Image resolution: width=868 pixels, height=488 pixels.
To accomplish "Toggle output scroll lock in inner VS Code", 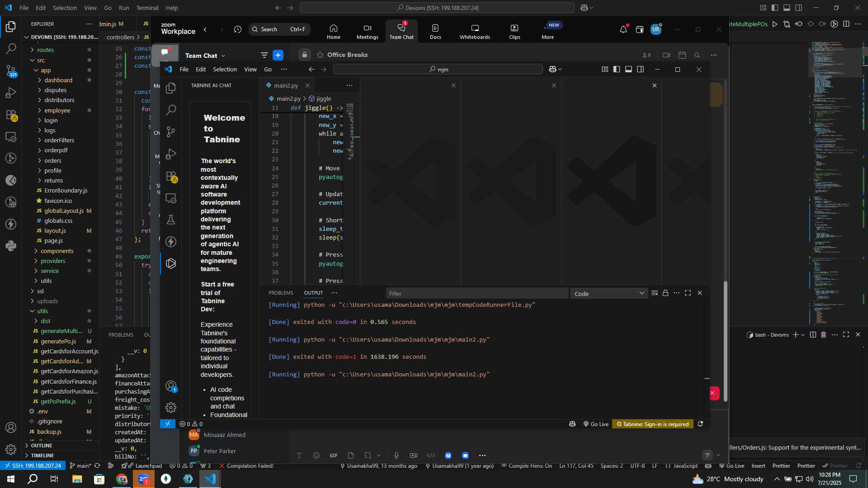I will (x=665, y=293).
